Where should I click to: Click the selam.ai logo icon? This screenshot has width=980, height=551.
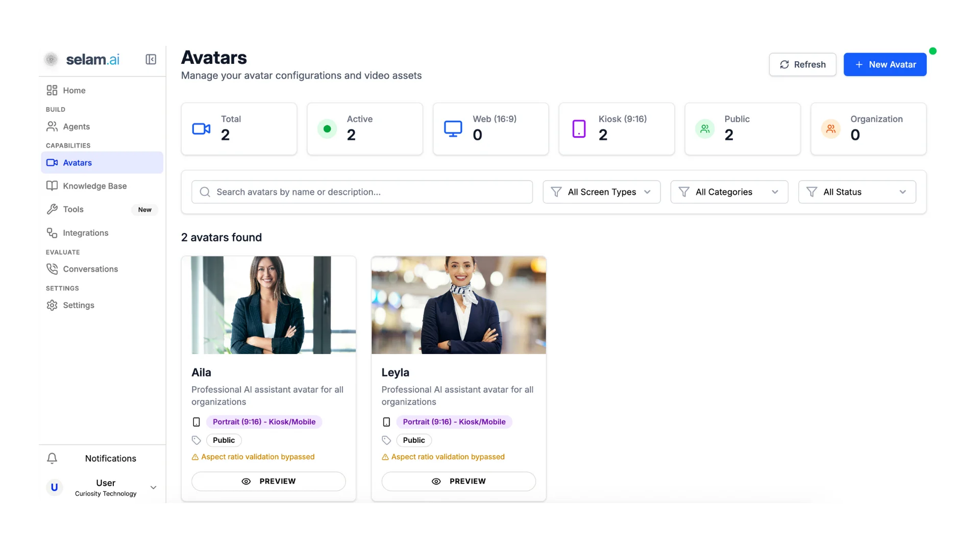(x=52, y=60)
